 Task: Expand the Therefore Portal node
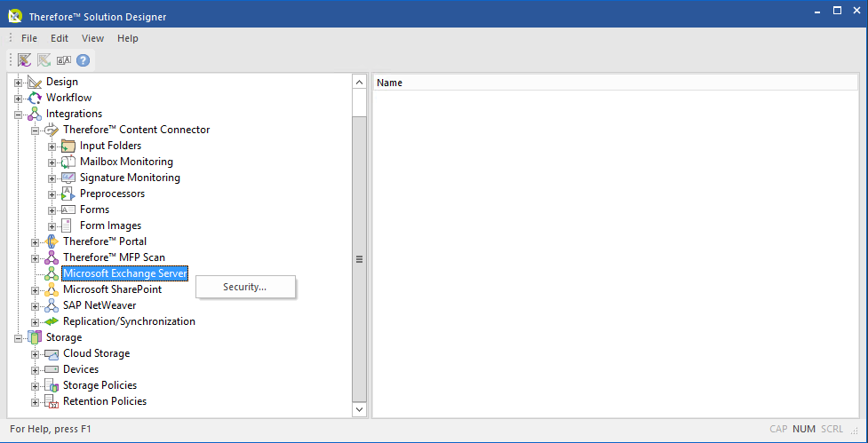[x=35, y=242]
